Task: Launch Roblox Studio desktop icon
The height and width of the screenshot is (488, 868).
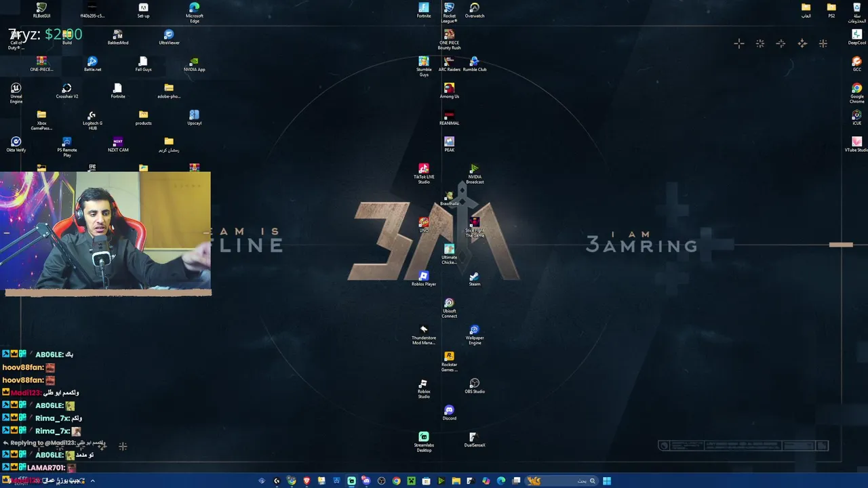Action: coord(424,388)
